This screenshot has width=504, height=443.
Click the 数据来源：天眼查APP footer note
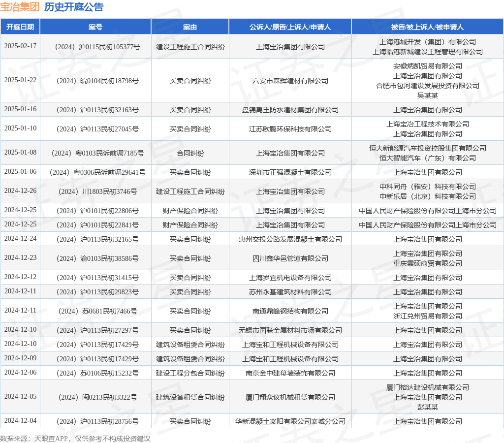click(x=75, y=439)
